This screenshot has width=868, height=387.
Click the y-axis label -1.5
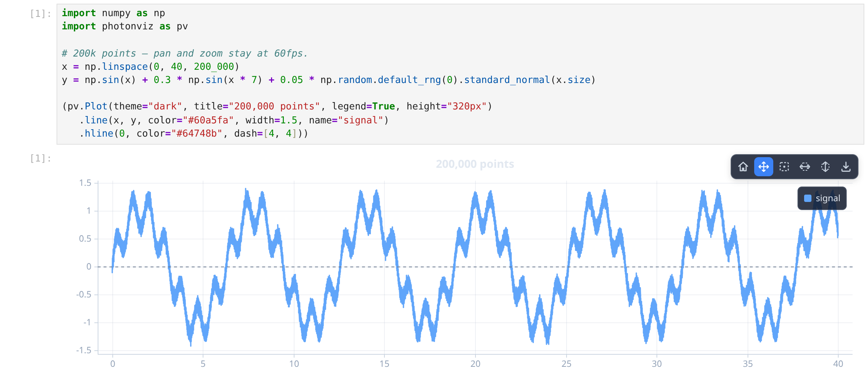[x=84, y=350]
